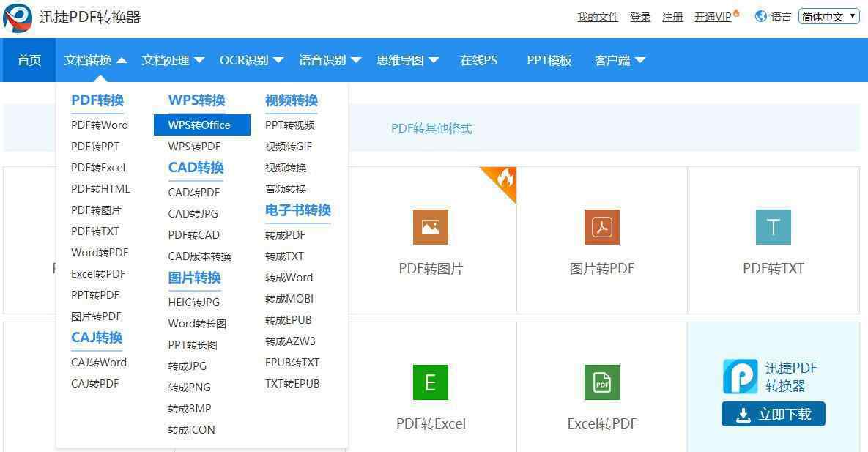868x452 pixels.
Task: Open PPT模板 from navigation bar
Action: 549,60
